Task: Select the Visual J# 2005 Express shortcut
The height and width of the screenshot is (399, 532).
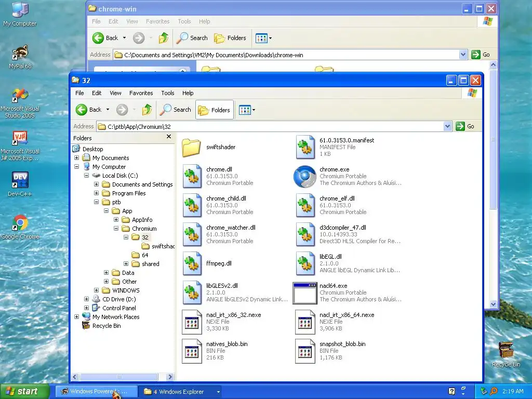Action: pos(20,146)
